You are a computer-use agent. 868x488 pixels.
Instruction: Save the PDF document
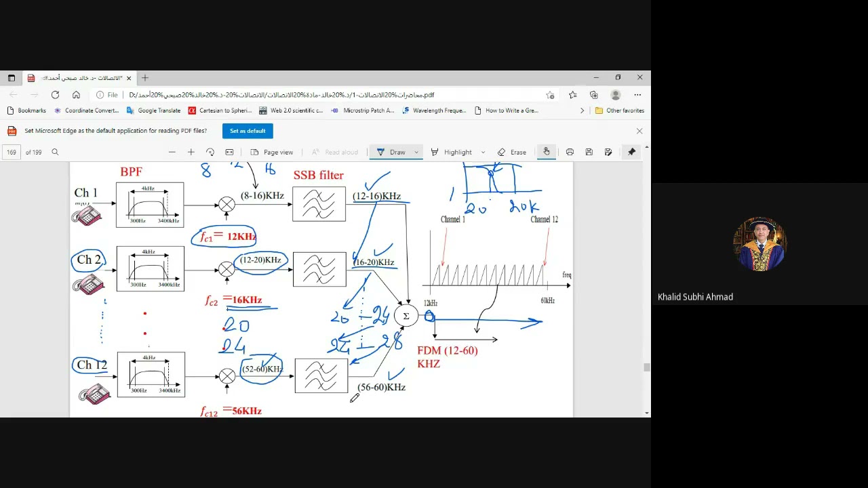tap(589, 152)
